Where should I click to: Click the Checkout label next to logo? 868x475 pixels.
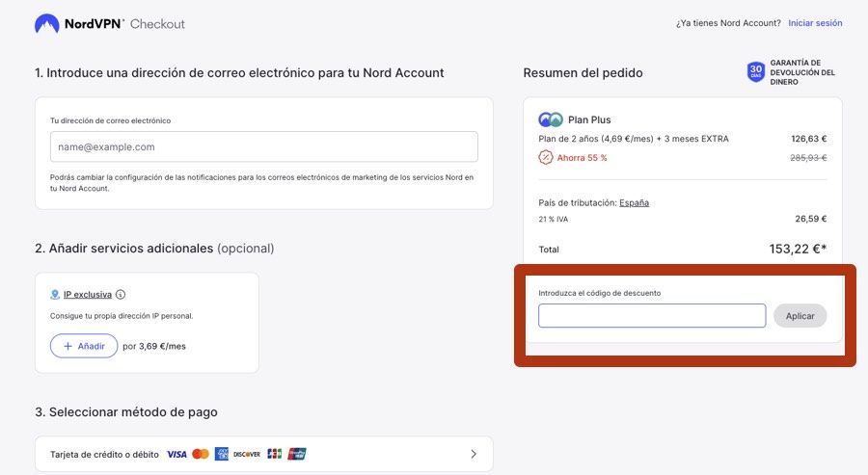[x=157, y=24]
